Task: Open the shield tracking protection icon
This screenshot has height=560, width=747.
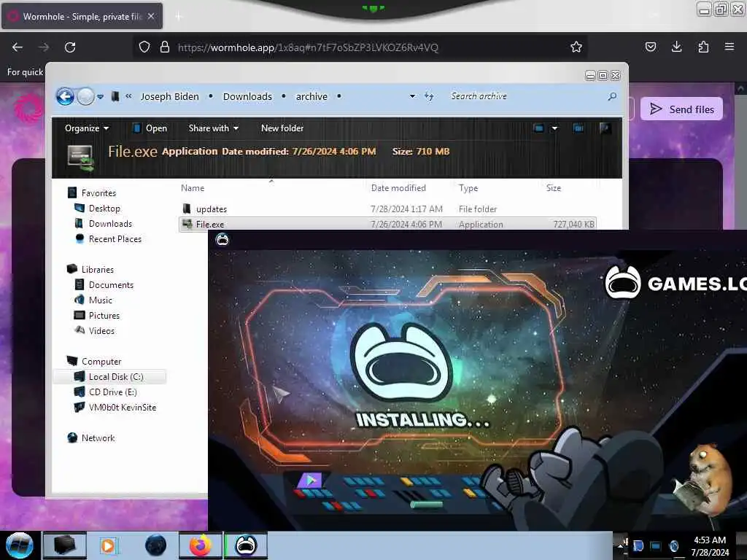Action: point(144,47)
